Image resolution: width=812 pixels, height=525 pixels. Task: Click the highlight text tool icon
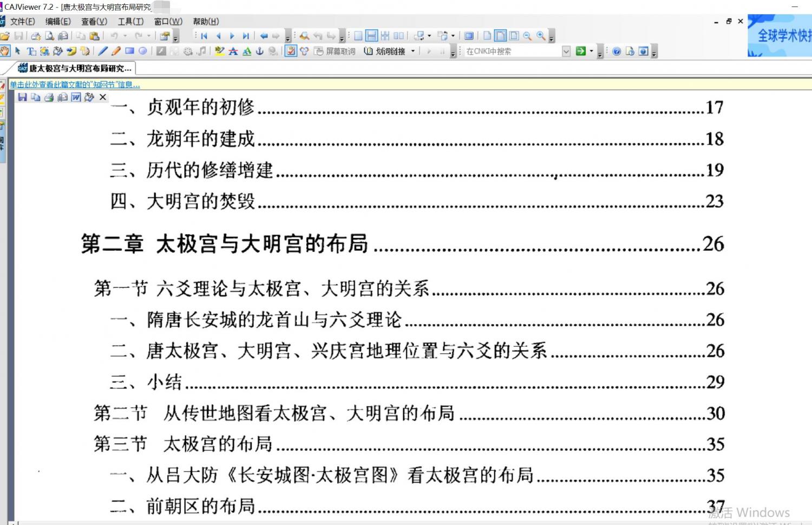219,51
